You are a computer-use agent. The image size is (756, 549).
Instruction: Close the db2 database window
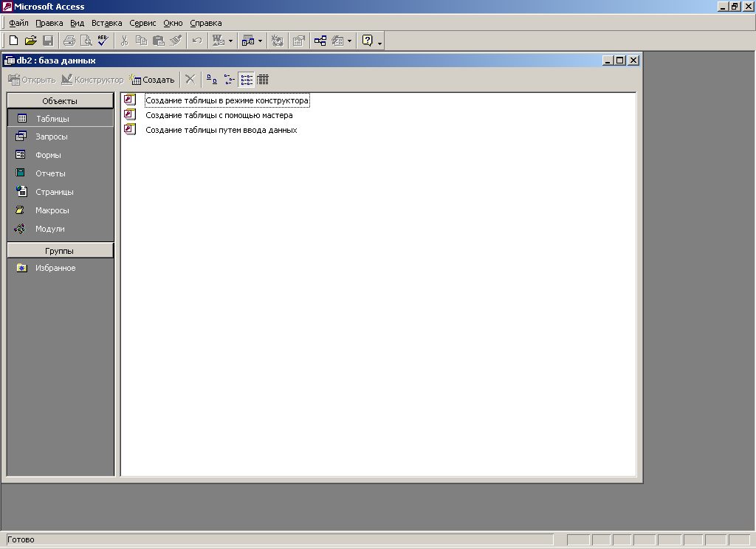[x=633, y=61]
